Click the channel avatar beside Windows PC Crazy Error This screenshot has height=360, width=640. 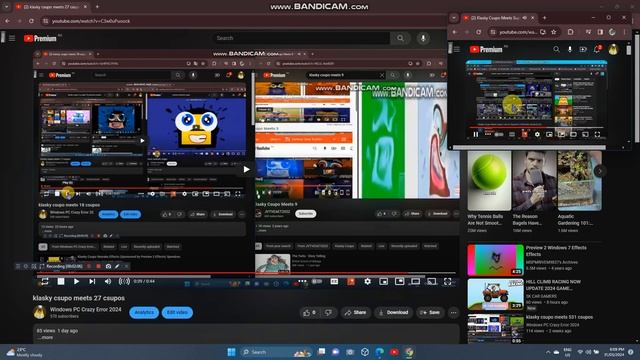tap(39, 312)
